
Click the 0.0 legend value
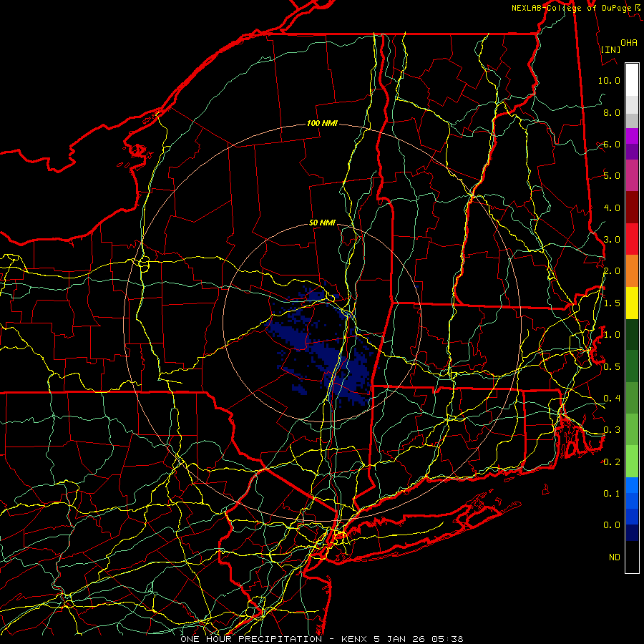(x=612, y=525)
